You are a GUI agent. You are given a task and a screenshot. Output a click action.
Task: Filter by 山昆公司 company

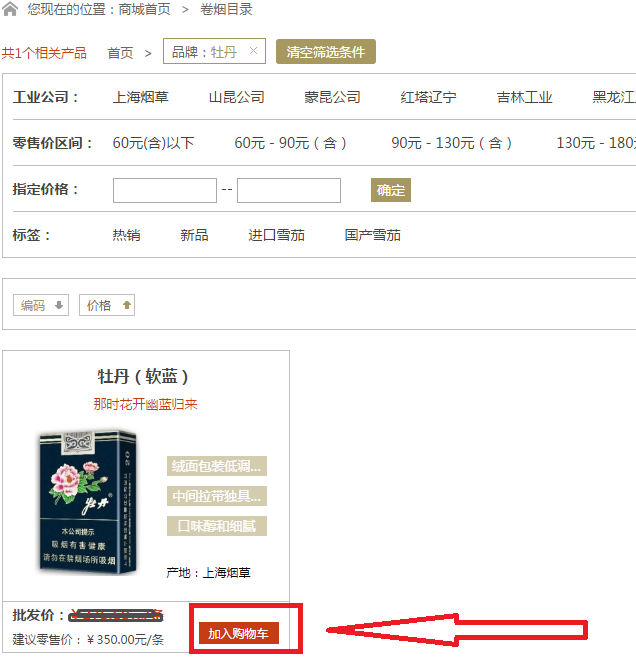tap(236, 97)
